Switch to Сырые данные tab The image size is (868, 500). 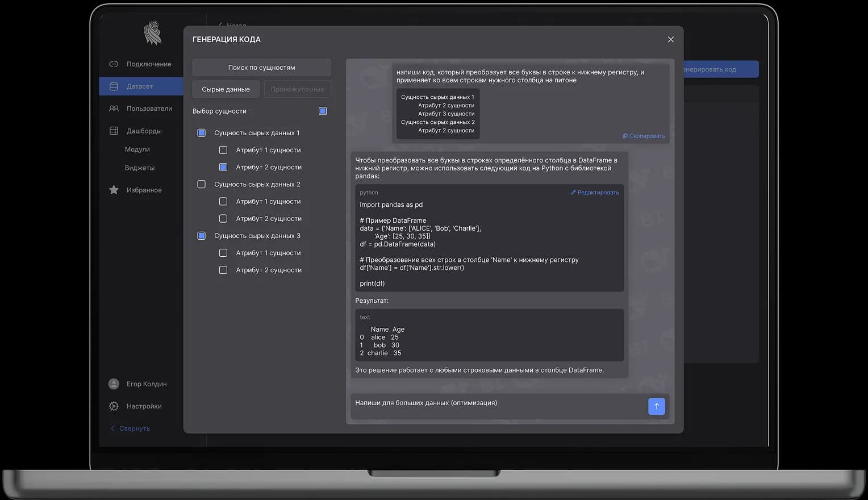(226, 89)
